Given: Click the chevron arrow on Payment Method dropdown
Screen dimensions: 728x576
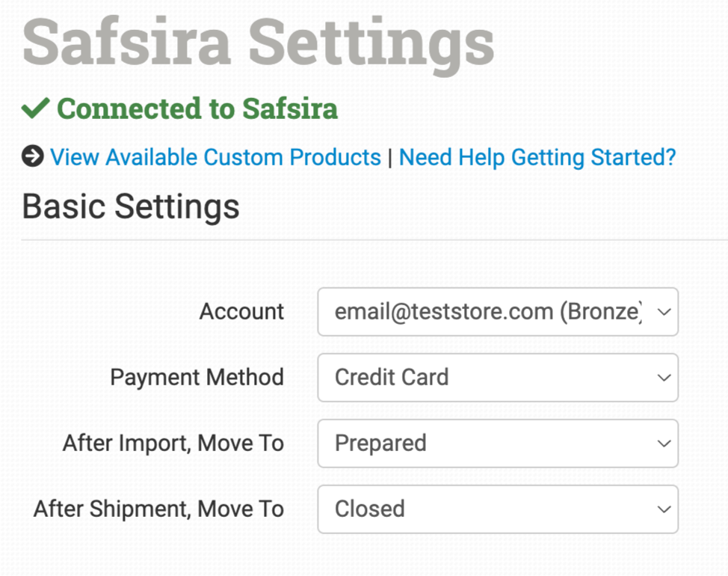Looking at the screenshot, I should click(663, 378).
